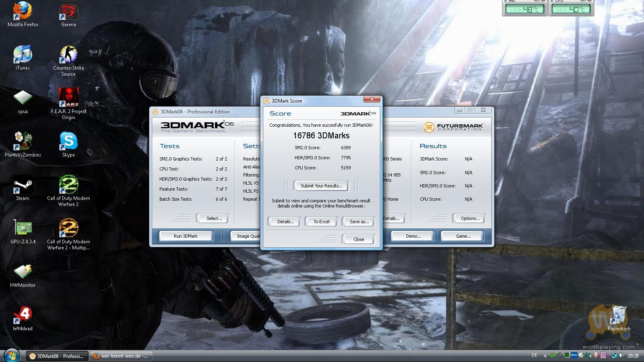Image resolution: width=644 pixels, height=362 pixels.
Task: Open the Mozilla Firefox desktop shortcut
Action: pyautogui.click(x=23, y=14)
